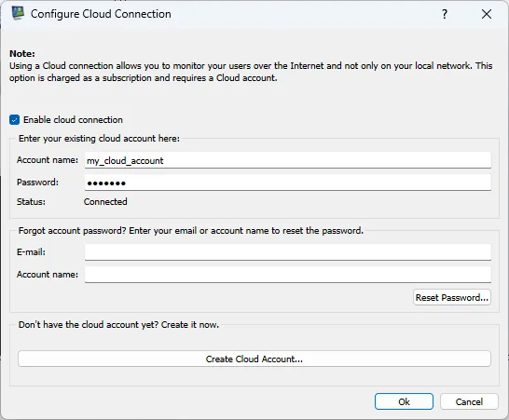The image size is (509, 420).
Task: Dismiss the dialog with Cancel
Action: [469, 401]
